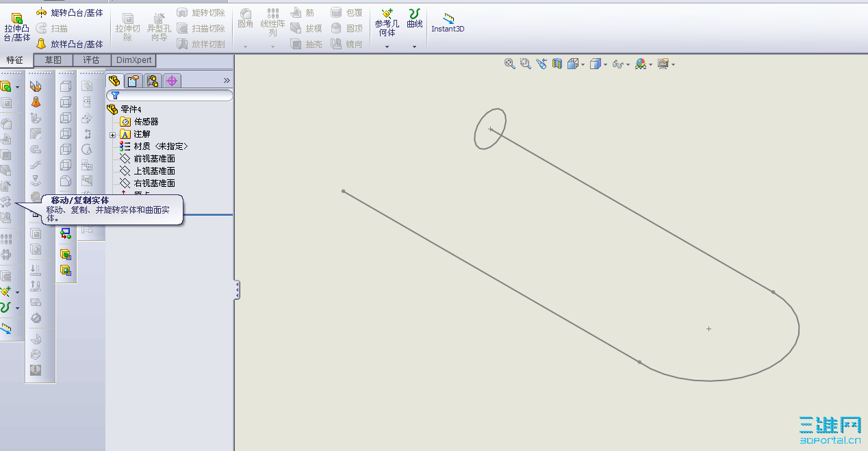
Task: Click the View Settings monitor icon
Action: coord(663,64)
